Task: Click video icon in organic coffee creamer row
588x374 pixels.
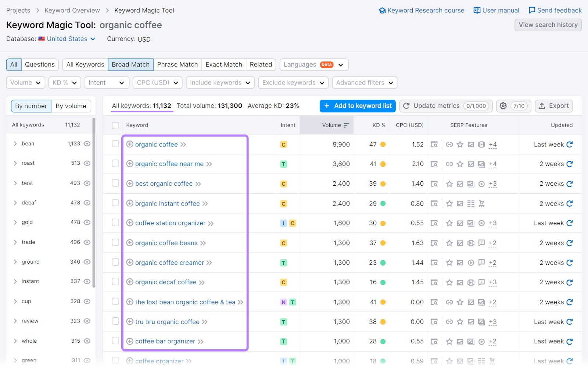Action: pyautogui.click(x=471, y=263)
